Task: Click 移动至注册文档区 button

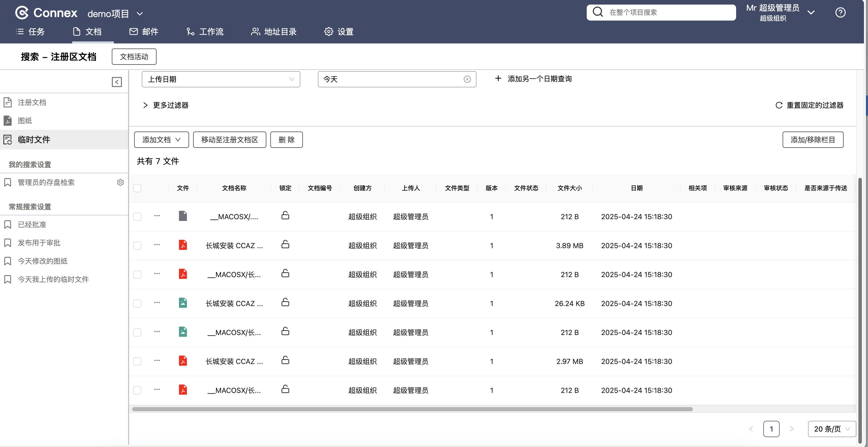Action: (x=229, y=139)
